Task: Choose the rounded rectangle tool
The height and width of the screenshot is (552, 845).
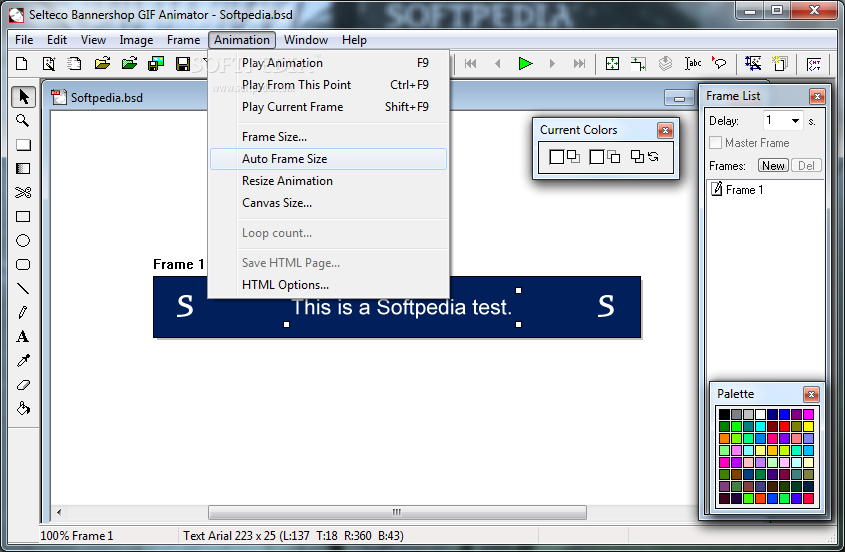Action: [23, 265]
